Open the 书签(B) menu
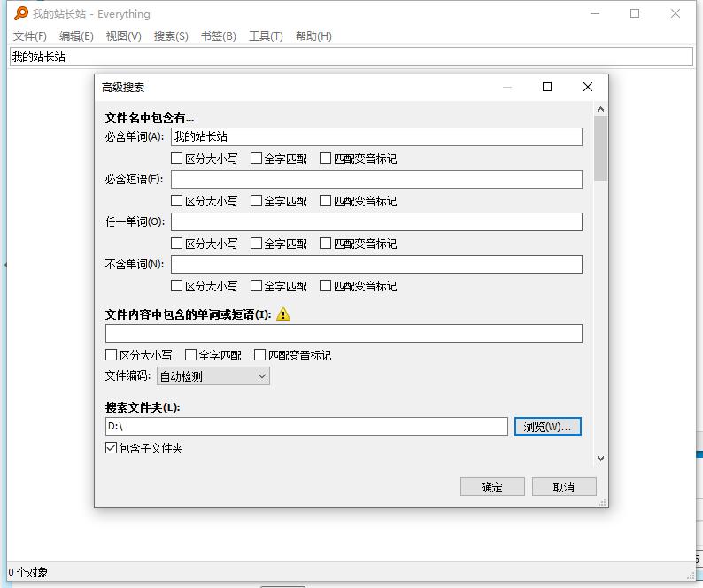Screen dimensions: 703x588 click(219, 36)
